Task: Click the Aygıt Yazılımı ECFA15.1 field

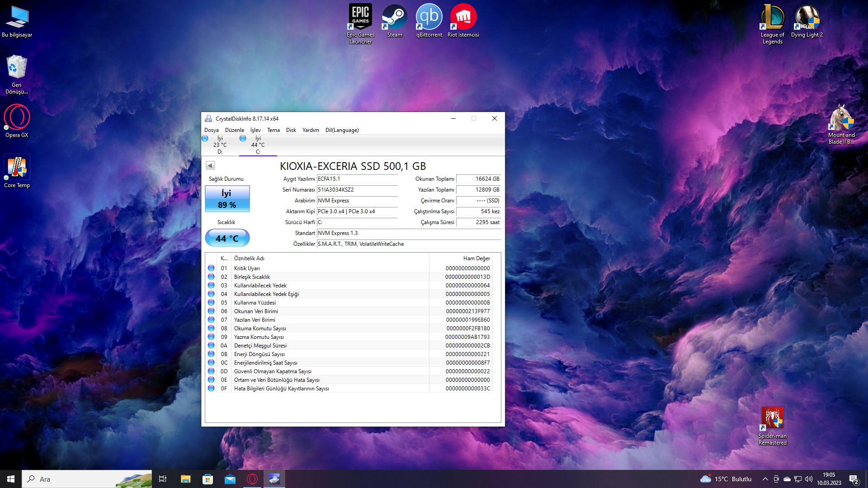Action: point(357,179)
